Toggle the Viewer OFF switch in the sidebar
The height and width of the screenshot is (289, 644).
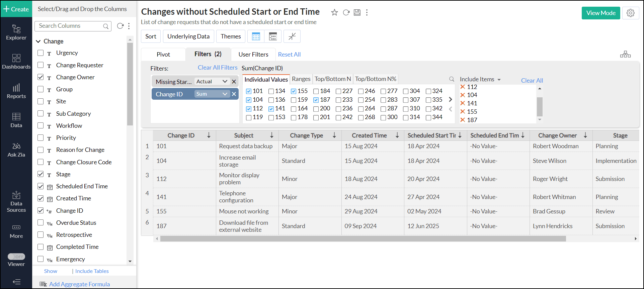pyautogui.click(x=16, y=257)
